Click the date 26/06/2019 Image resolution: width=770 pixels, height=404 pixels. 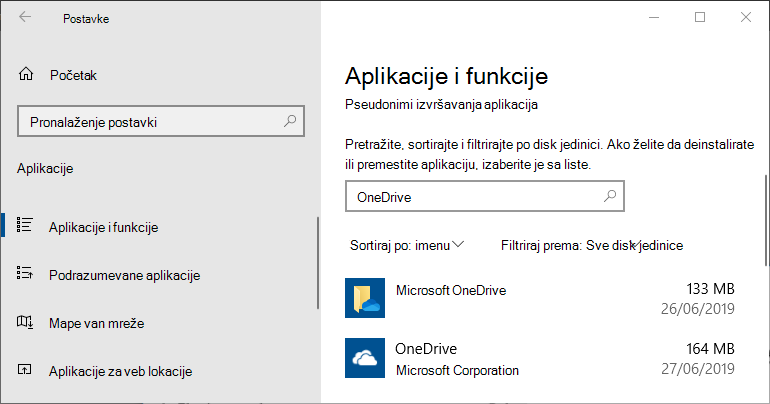tap(697, 309)
